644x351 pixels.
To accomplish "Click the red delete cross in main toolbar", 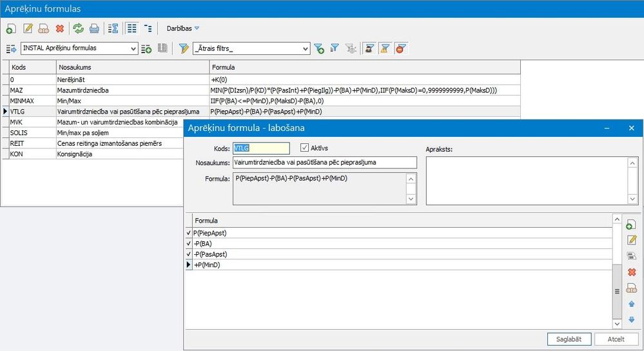I will click(60, 28).
